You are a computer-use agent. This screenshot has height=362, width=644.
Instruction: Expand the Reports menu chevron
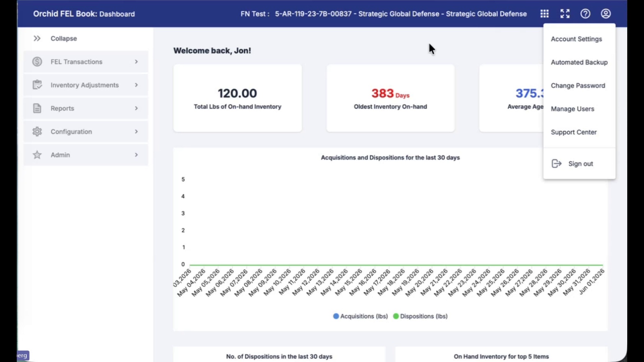click(x=136, y=108)
